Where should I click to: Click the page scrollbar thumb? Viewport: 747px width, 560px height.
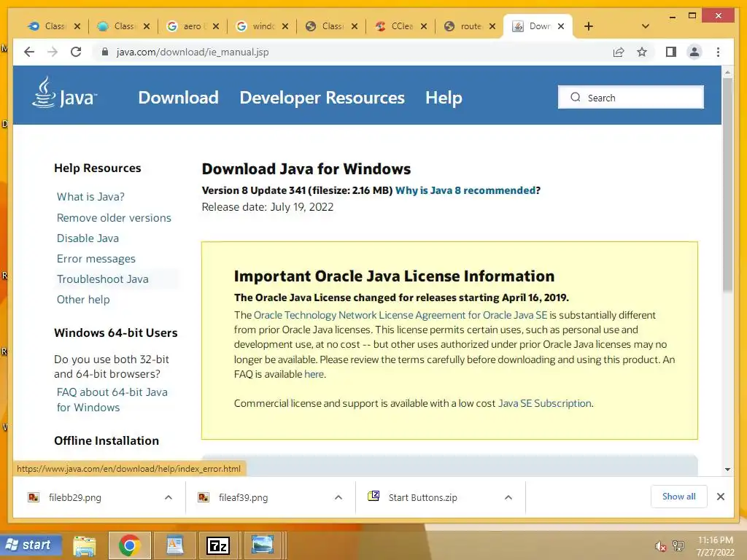pyautogui.click(x=727, y=184)
